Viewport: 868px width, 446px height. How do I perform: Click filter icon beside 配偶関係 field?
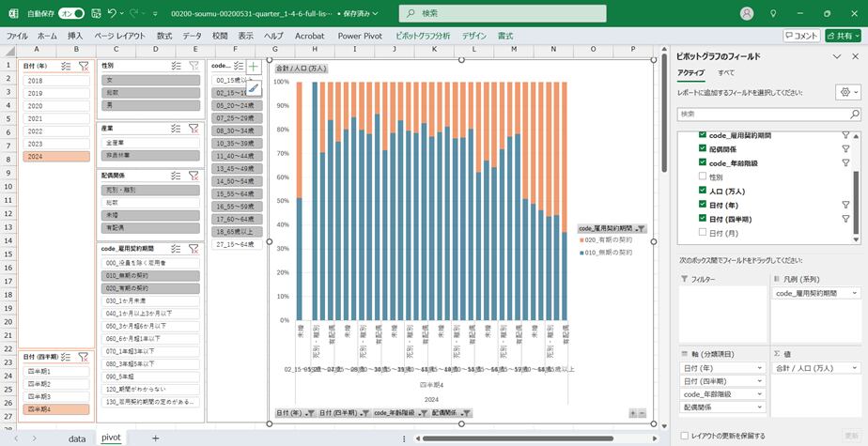click(845, 149)
